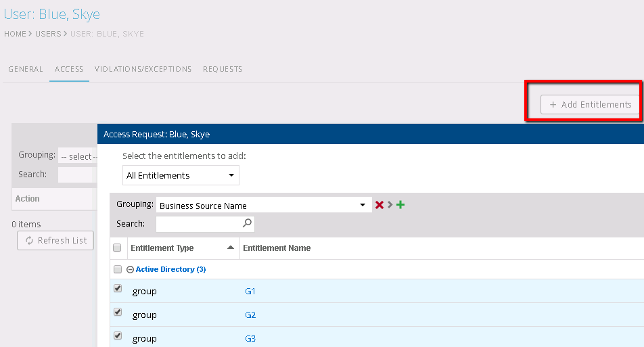The height and width of the screenshot is (347, 644).
Task: Uncheck the G1 group checkbox
Action: [118, 289]
